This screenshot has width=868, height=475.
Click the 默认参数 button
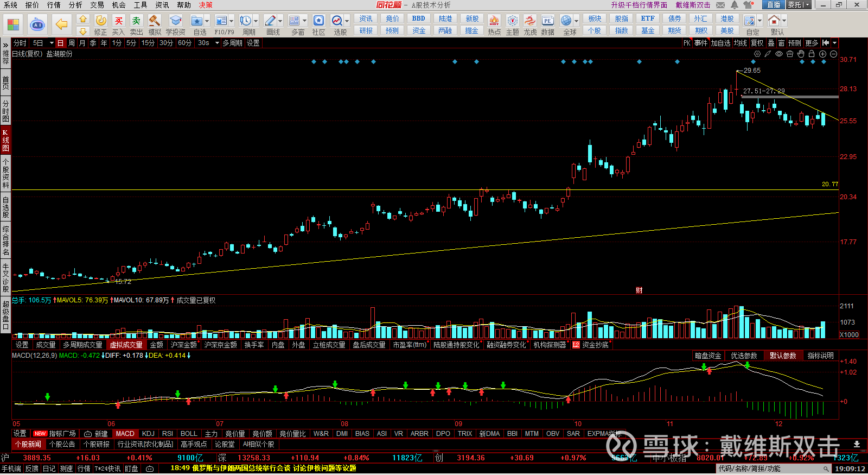click(x=783, y=356)
